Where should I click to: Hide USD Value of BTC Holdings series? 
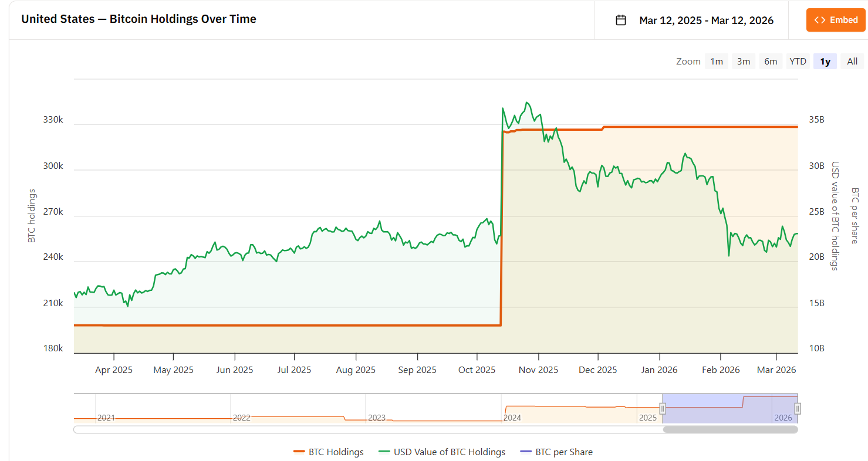pos(449,452)
